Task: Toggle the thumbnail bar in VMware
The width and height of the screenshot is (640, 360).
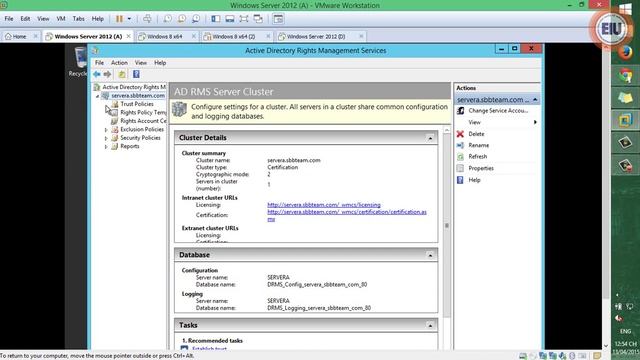Action: click(230, 19)
